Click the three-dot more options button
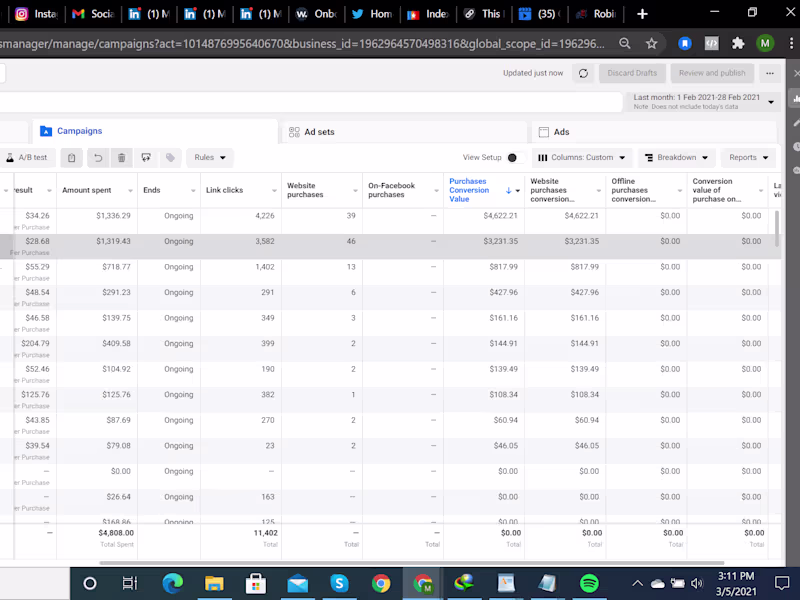Image resolution: width=800 pixels, height=600 pixels. [770, 73]
